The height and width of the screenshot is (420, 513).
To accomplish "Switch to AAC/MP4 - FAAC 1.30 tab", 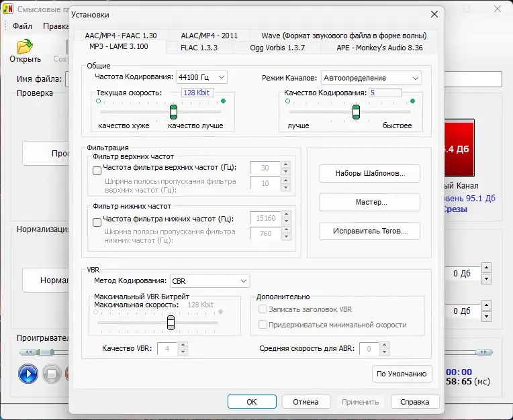I will point(121,36).
